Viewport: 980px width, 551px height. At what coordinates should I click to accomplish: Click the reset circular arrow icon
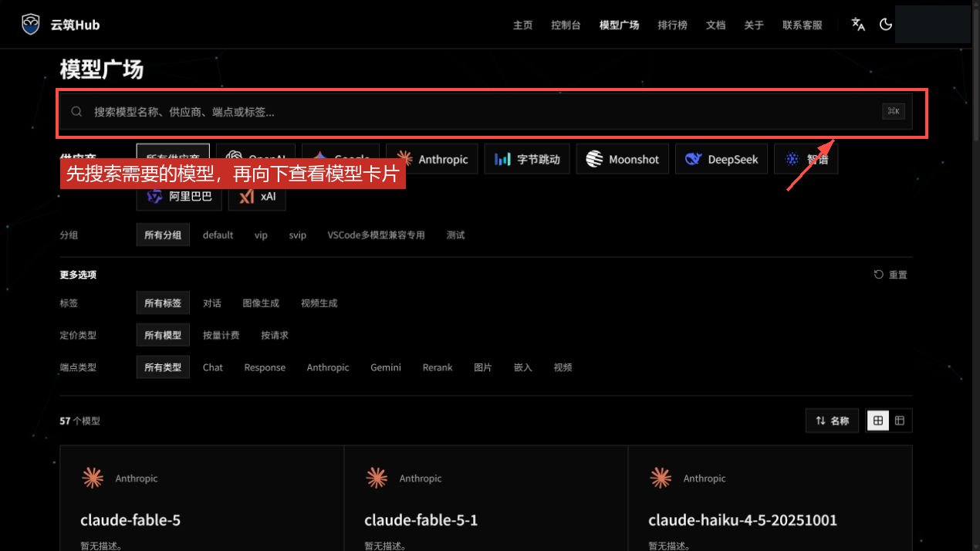click(878, 275)
